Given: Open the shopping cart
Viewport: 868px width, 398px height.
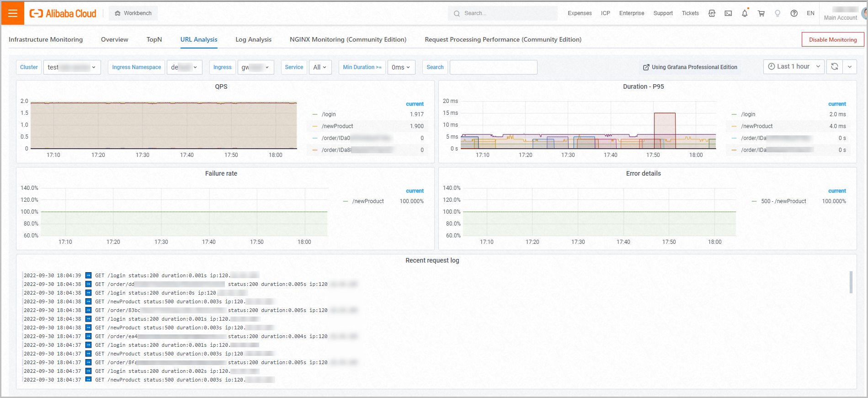Looking at the screenshot, I should tap(761, 13).
